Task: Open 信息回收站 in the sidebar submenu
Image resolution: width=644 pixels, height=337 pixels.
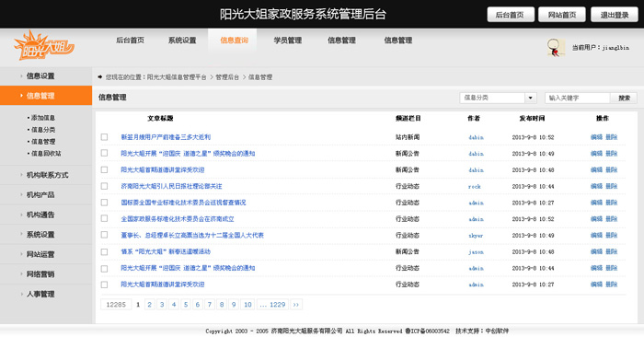Action: pyautogui.click(x=46, y=153)
